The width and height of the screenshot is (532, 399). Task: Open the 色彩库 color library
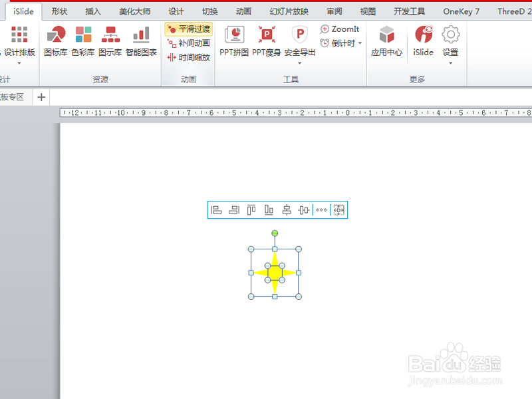pos(83,41)
